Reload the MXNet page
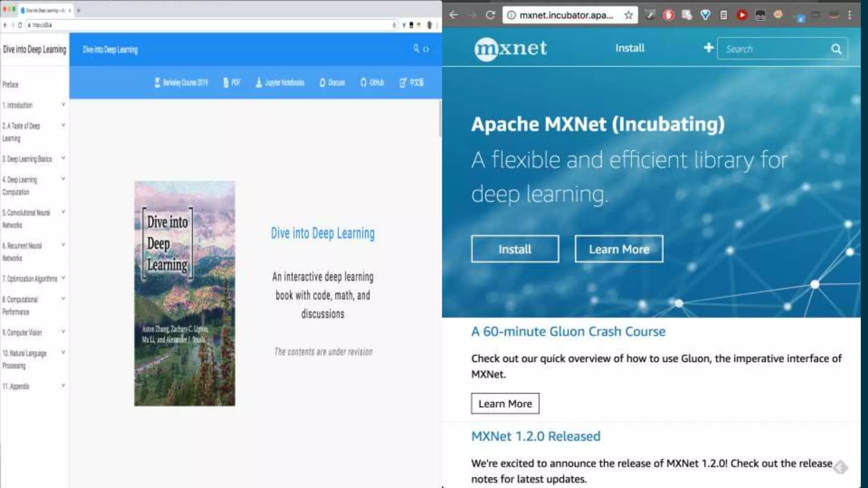This screenshot has height=488, width=868. (490, 15)
